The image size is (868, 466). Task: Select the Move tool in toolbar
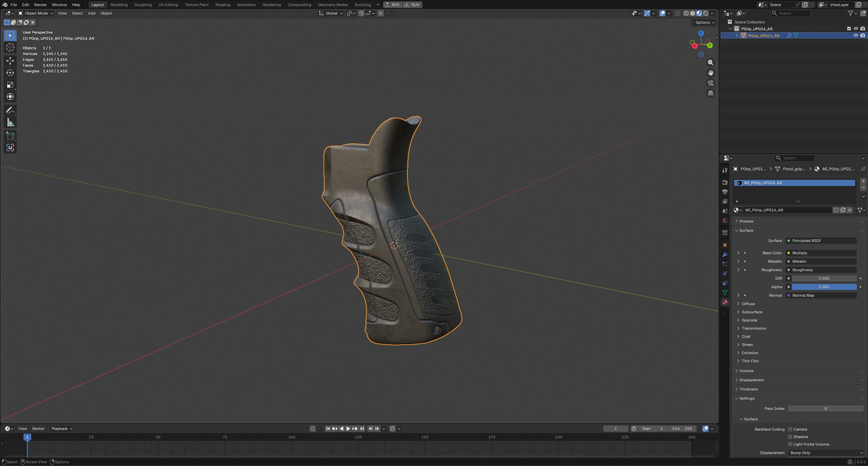[10, 61]
